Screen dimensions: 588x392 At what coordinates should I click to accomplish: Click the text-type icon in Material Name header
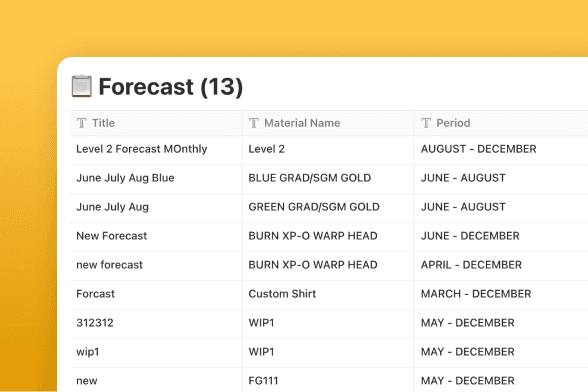tap(254, 123)
